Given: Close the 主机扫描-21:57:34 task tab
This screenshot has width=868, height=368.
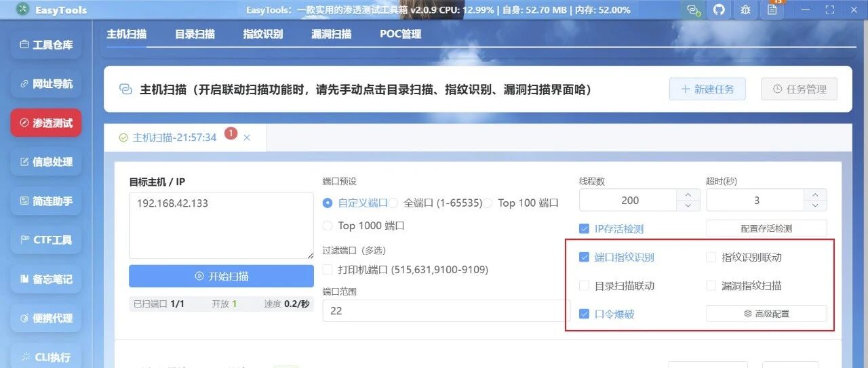Looking at the screenshot, I should pos(247,138).
